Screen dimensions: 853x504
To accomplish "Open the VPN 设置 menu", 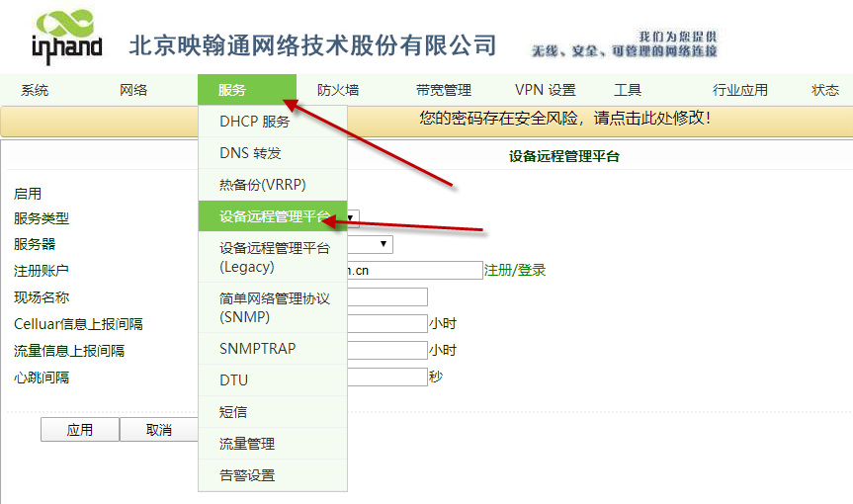I will 545,90.
